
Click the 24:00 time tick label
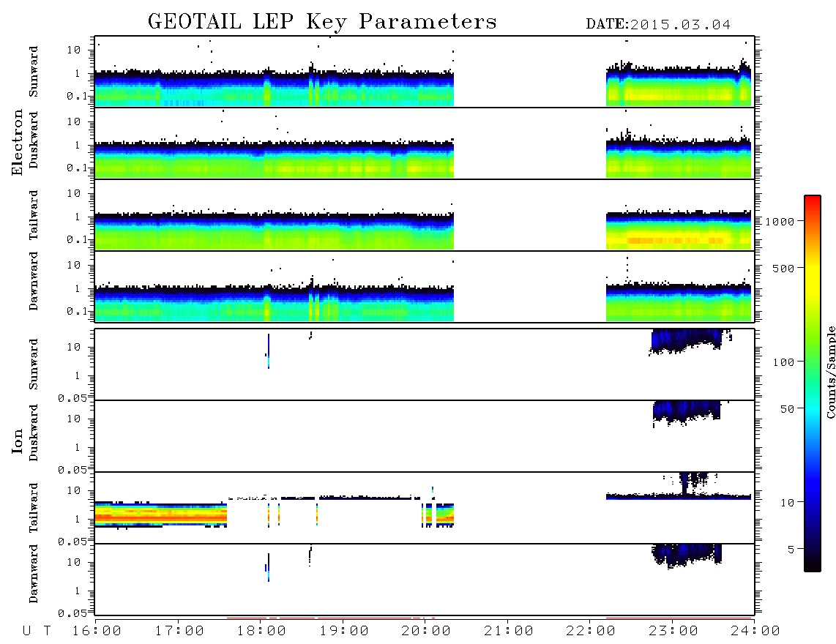(x=755, y=632)
